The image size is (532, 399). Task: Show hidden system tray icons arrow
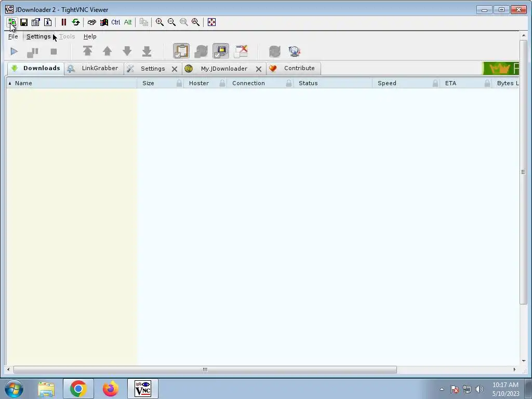(442, 389)
